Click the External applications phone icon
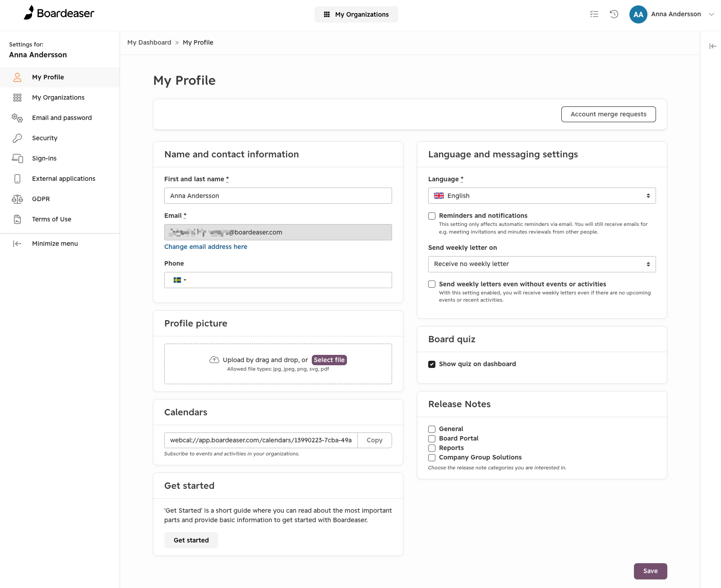The height and width of the screenshot is (588, 721). pyautogui.click(x=17, y=179)
